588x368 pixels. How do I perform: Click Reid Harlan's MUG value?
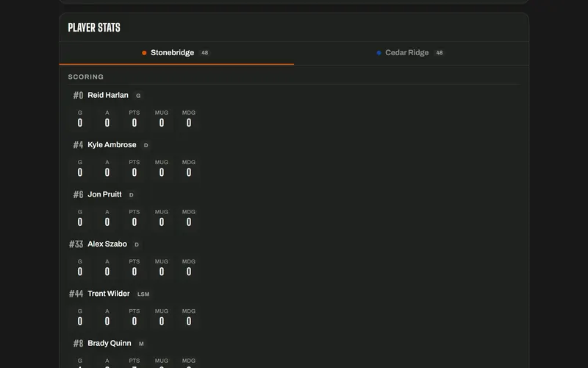pyautogui.click(x=162, y=123)
